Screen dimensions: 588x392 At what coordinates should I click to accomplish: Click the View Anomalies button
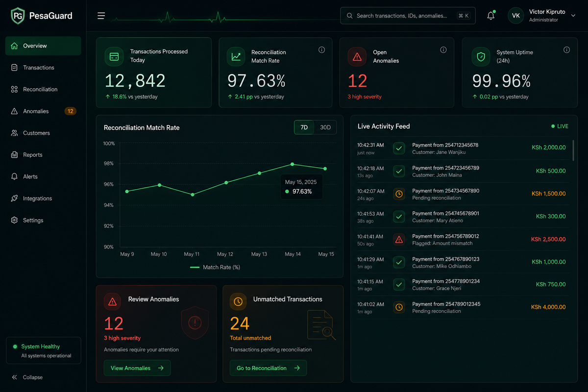click(x=137, y=368)
